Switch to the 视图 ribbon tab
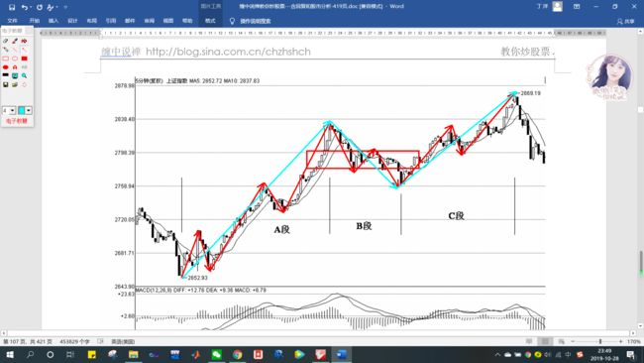The width and height of the screenshot is (644, 363). (168, 21)
